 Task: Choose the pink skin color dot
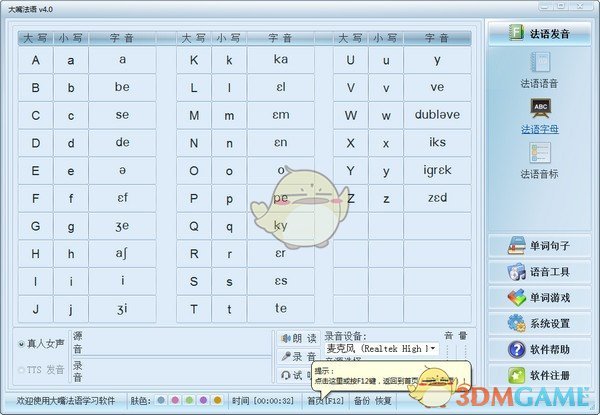175,400
